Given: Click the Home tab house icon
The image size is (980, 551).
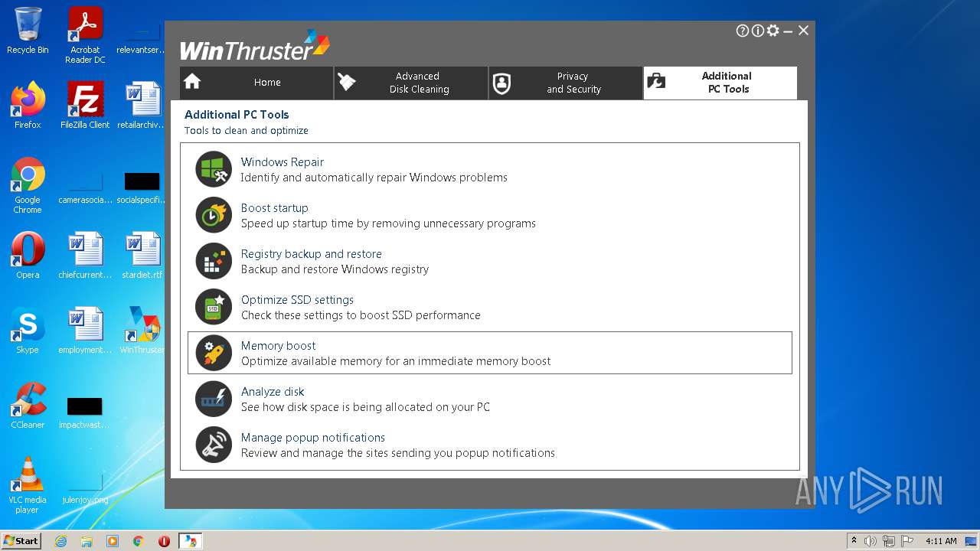Looking at the screenshot, I should pos(192,82).
